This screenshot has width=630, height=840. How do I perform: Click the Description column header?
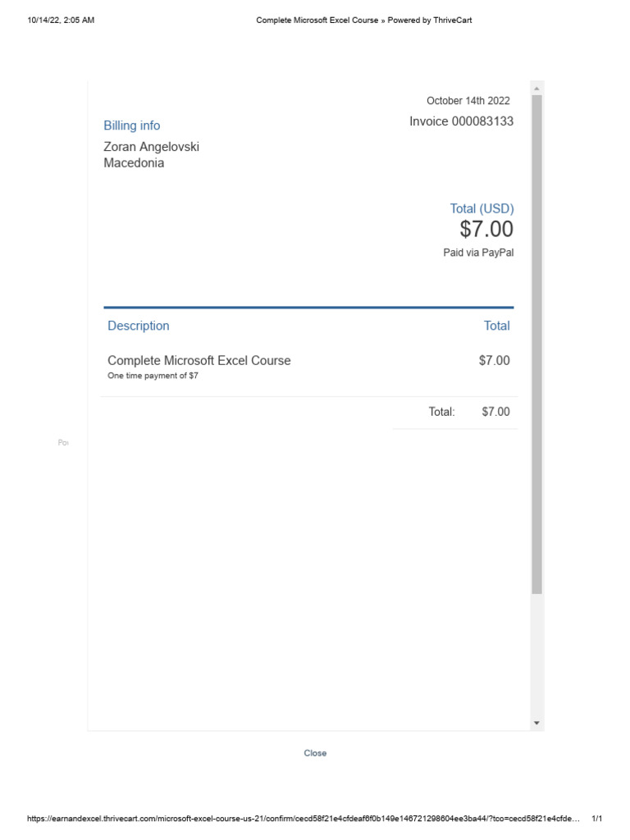(x=139, y=326)
